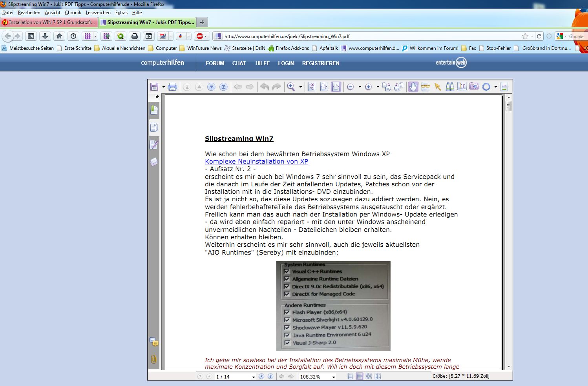Open the Chronik menu
Viewport: 588px width, 386px height.
[73, 13]
